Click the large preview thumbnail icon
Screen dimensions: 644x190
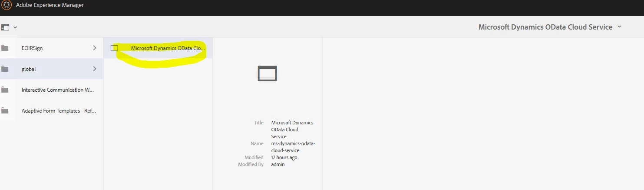click(x=267, y=73)
